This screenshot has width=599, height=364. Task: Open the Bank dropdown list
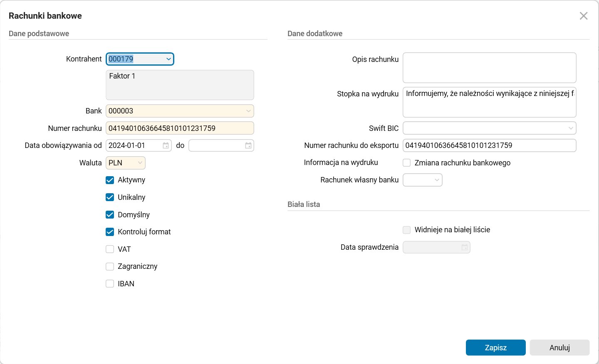(x=248, y=111)
